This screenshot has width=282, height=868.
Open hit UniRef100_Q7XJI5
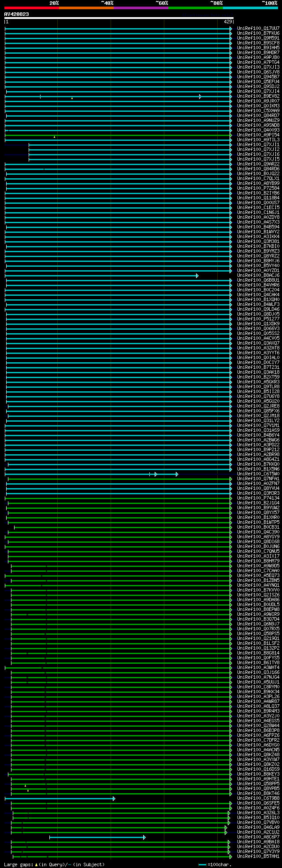tap(258, 159)
